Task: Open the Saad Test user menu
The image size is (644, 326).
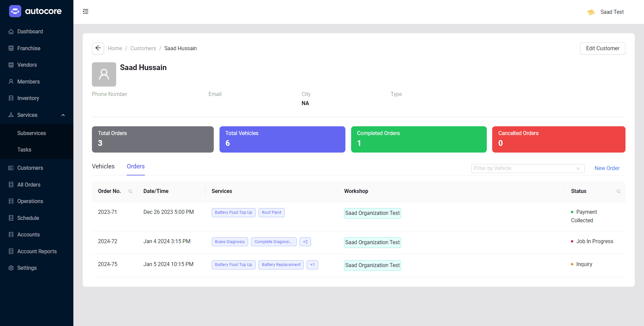Action: (x=606, y=12)
